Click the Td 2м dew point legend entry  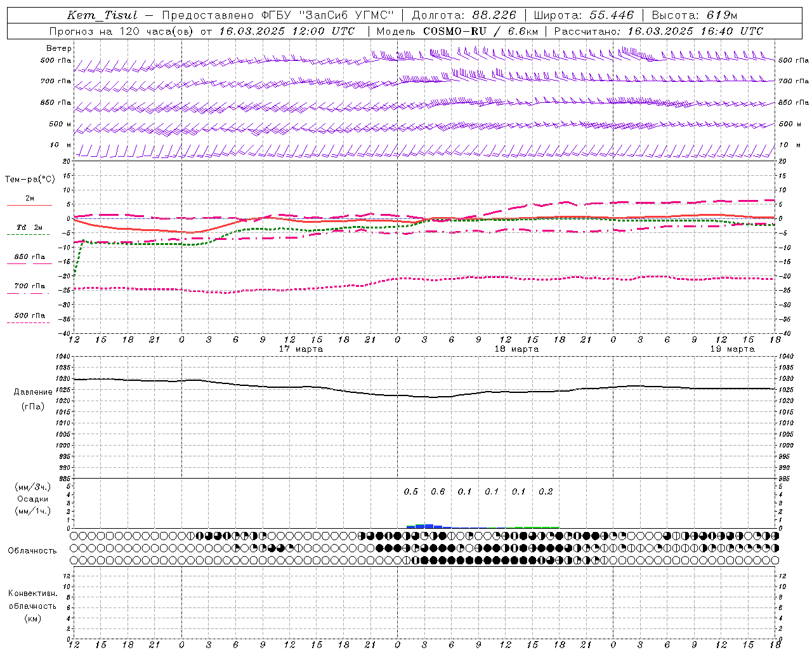pyautogui.click(x=29, y=227)
